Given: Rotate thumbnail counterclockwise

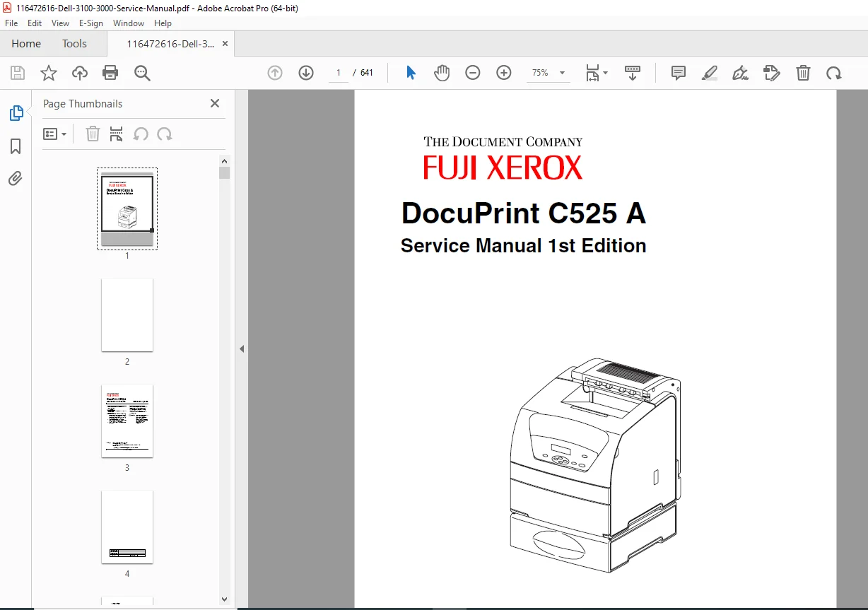Looking at the screenshot, I should (141, 134).
